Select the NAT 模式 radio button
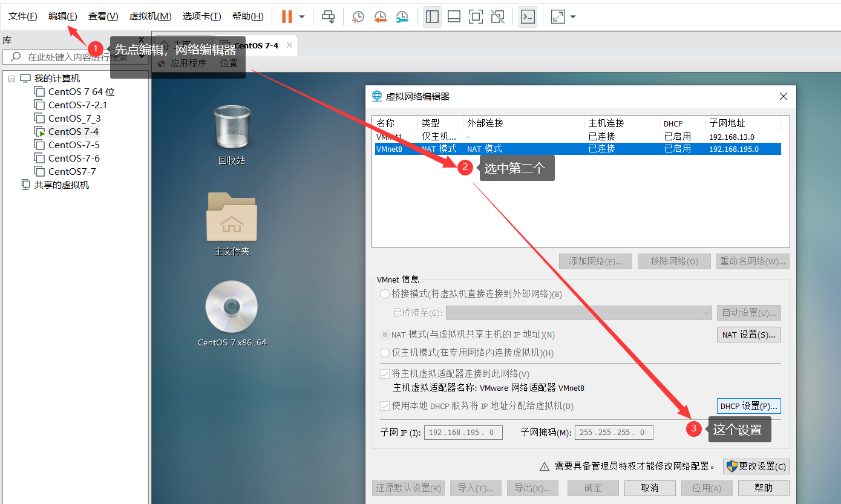Screen dimensions: 841x504 [385, 335]
